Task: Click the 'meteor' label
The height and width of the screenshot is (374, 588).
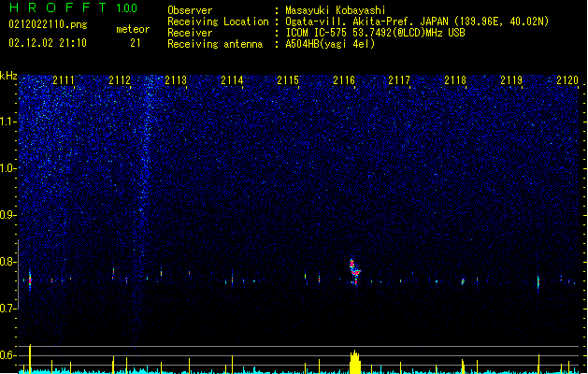Action: click(x=133, y=29)
